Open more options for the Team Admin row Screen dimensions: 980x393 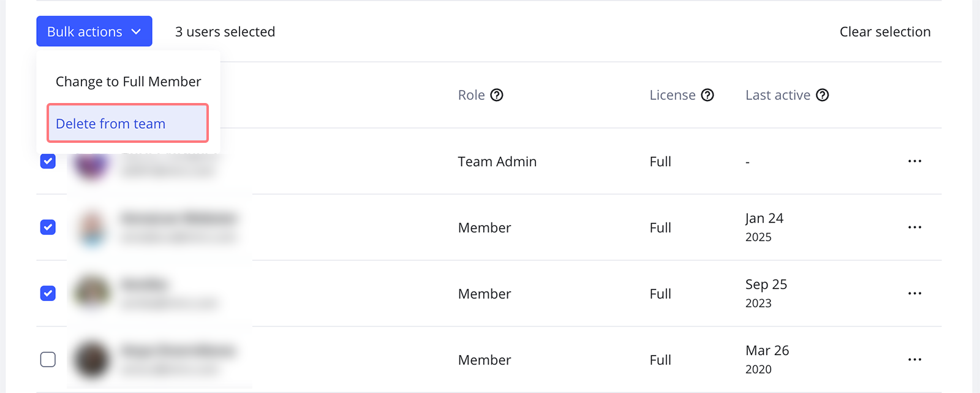[914, 161]
